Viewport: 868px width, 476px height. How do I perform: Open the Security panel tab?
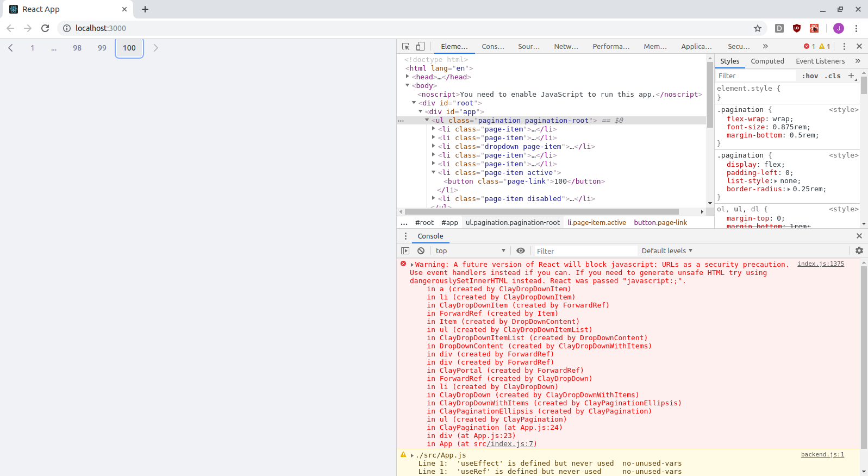(x=739, y=47)
